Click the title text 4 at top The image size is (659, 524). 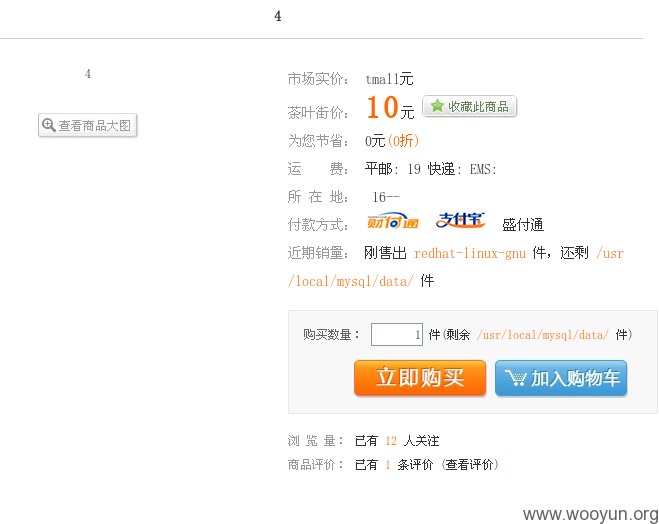pyautogui.click(x=277, y=16)
